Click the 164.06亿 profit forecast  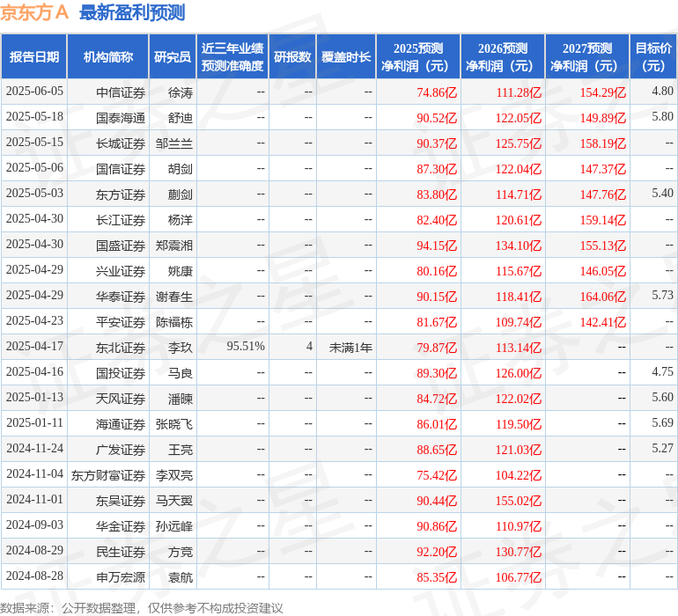coord(603,297)
